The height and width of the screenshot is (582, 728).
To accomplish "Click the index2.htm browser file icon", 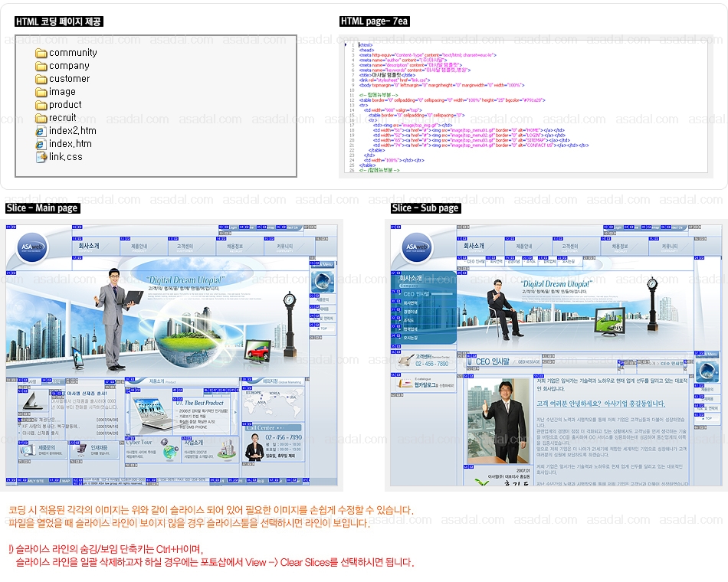I will (41, 132).
